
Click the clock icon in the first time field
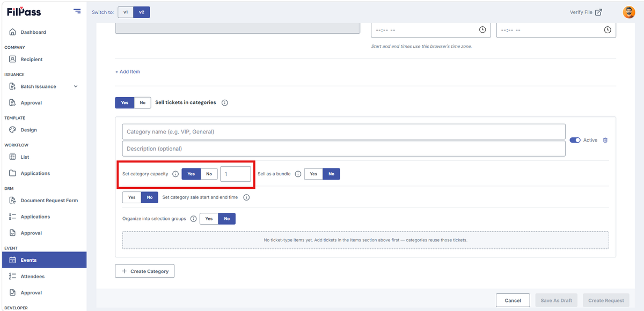point(482,30)
